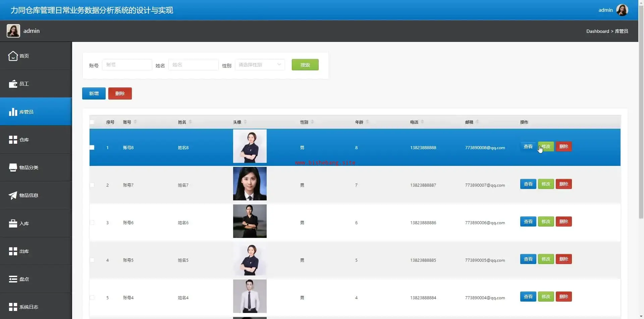The width and height of the screenshot is (644, 319).
Task: Click the 仓库 grid icon in sidebar
Action: click(13, 140)
